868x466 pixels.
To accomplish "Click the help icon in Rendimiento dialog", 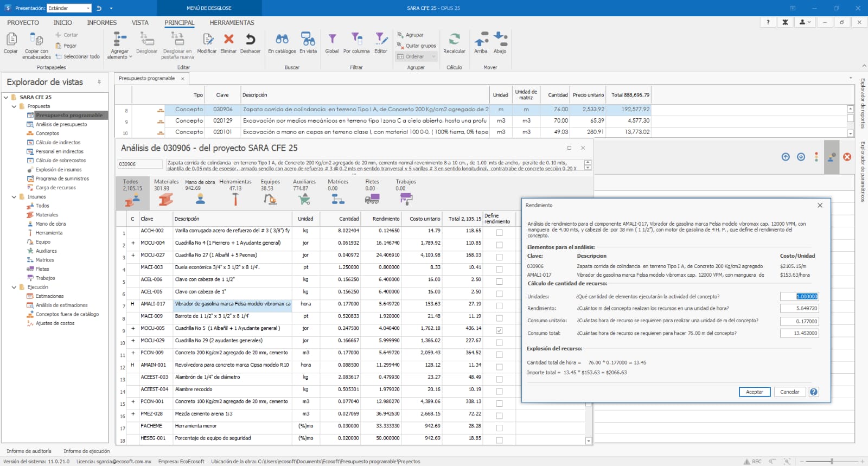I will pos(814,392).
